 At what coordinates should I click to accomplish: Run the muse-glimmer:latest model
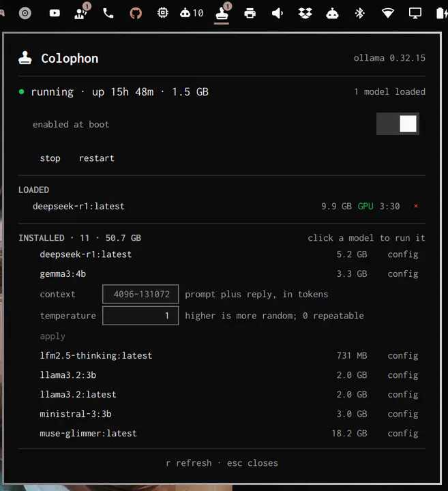(88, 434)
